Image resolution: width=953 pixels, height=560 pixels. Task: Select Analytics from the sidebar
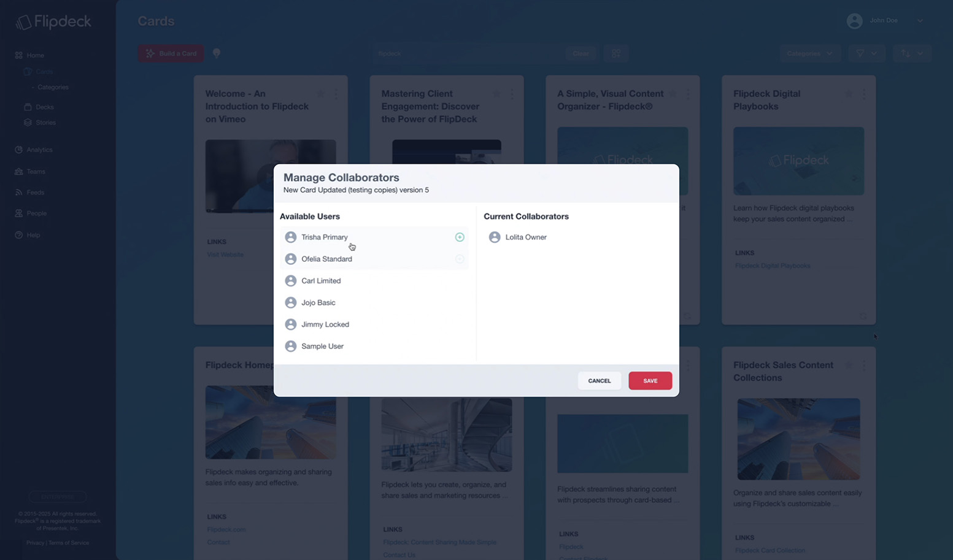tap(39, 149)
